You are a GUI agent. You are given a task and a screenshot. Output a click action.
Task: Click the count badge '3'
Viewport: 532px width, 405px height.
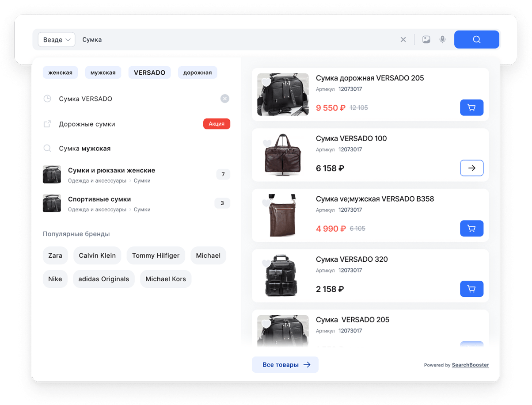(x=222, y=203)
